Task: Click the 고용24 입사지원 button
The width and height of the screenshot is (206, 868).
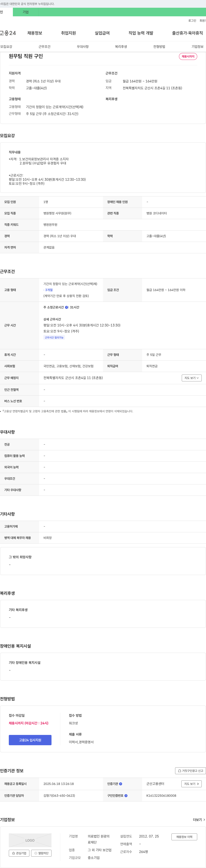Action: tap(30, 740)
